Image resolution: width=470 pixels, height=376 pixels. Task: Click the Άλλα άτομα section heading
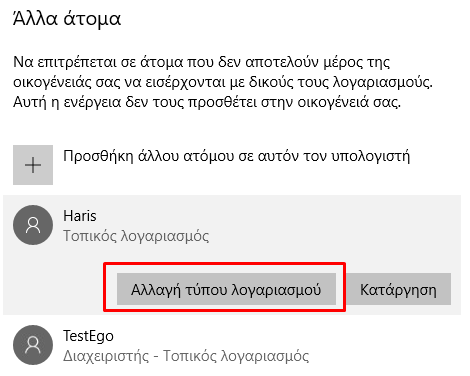[x=67, y=18]
